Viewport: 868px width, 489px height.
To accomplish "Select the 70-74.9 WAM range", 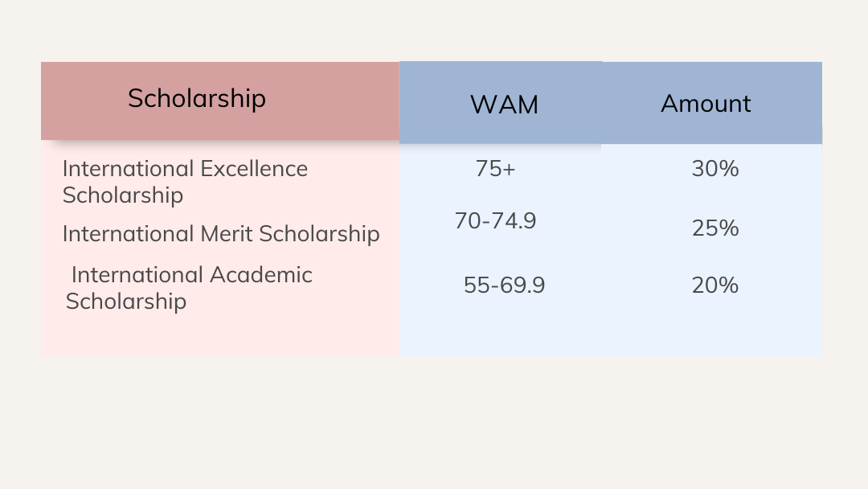I will click(x=495, y=220).
